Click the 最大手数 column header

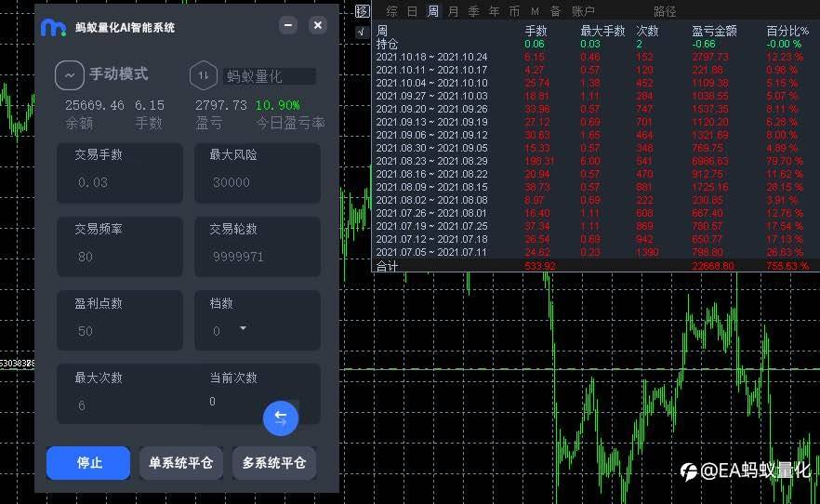(x=602, y=32)
